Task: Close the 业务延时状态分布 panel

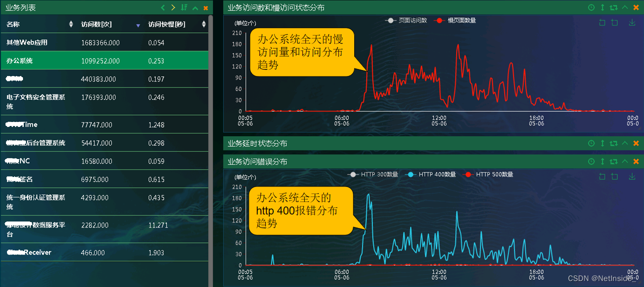Action: pyautogui.click(x=636, y=143)
